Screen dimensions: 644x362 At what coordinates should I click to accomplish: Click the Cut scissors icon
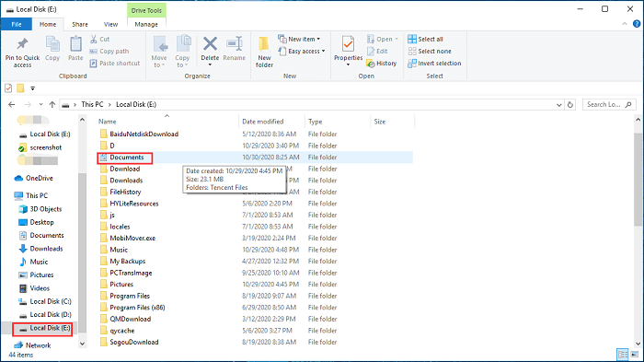click(94, 39)
